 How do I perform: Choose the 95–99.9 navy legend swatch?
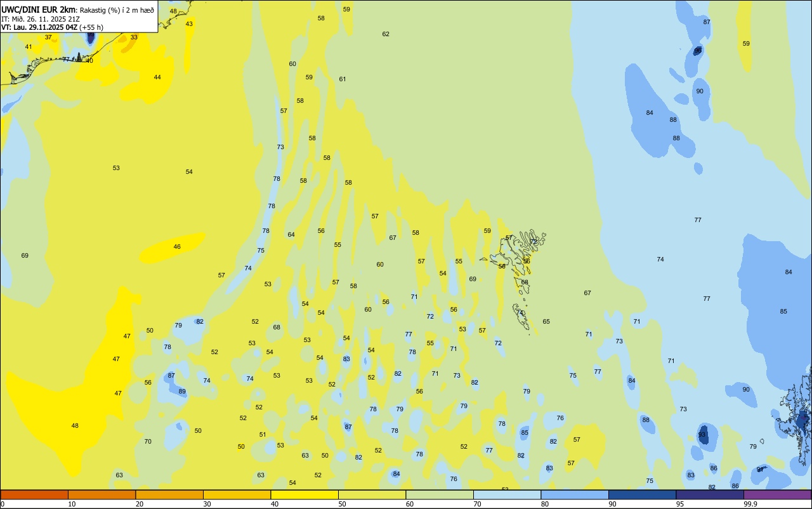pyautogui.click(x=710, y=494)
